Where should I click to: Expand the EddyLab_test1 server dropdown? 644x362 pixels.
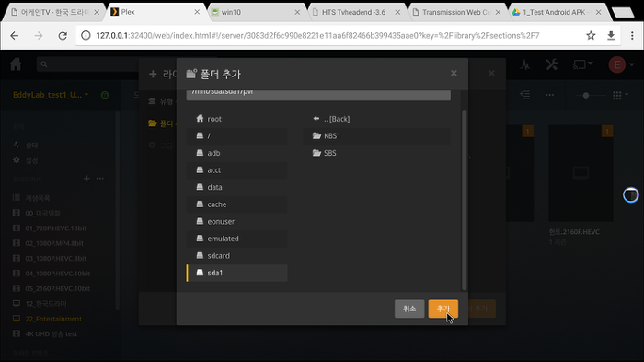(x=51, y=95)
